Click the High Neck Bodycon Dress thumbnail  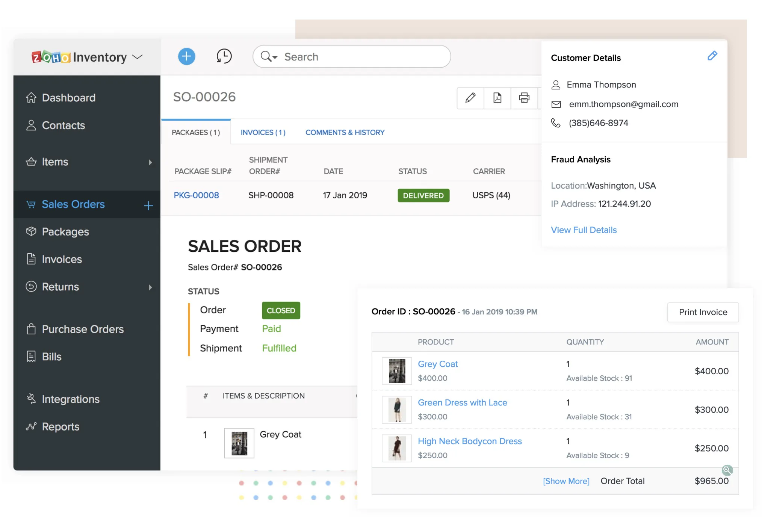point(397,448)
